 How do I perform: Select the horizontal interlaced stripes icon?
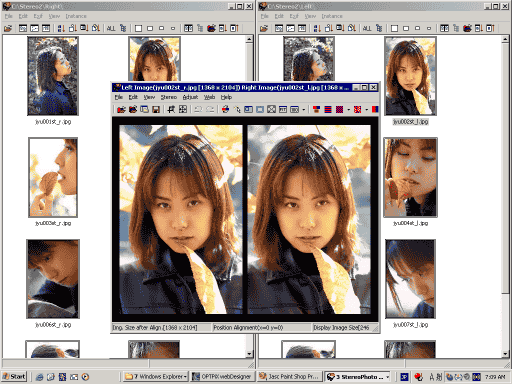tap(328, 109)
